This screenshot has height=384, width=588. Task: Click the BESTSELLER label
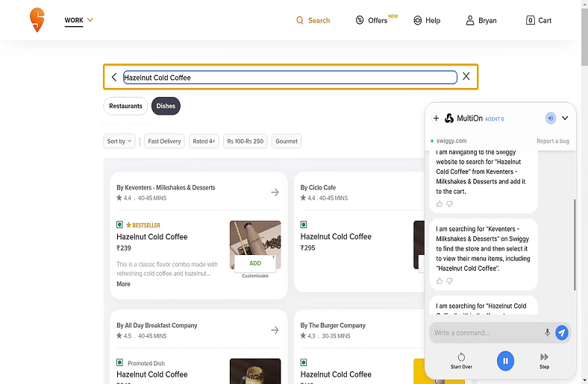(143, 225)
